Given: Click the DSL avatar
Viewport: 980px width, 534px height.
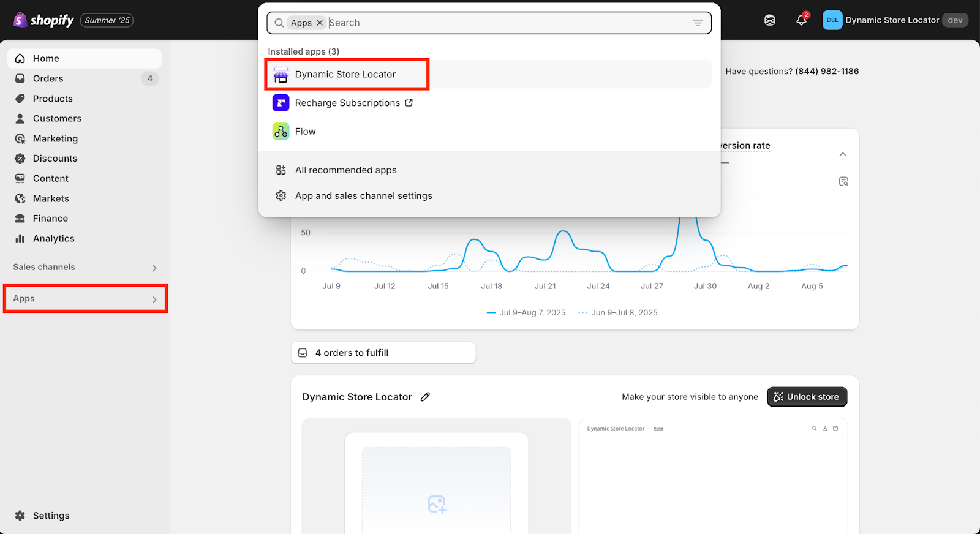Looking at the screenshot, I should [x=832, y=20].
